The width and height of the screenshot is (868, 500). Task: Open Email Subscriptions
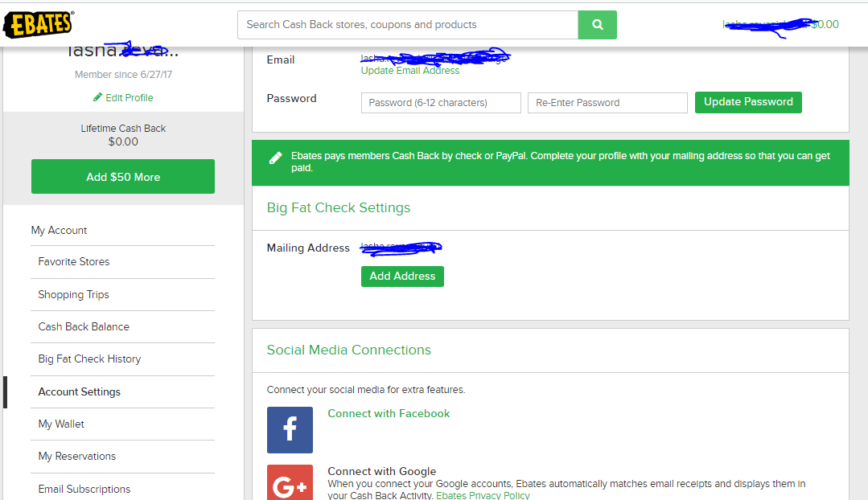tap(84, 489)
